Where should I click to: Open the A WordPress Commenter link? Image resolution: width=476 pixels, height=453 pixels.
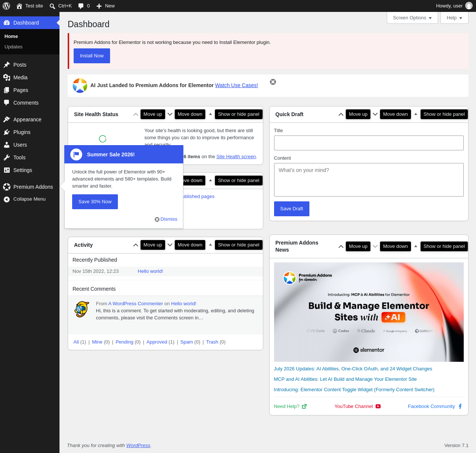point(136,304)
